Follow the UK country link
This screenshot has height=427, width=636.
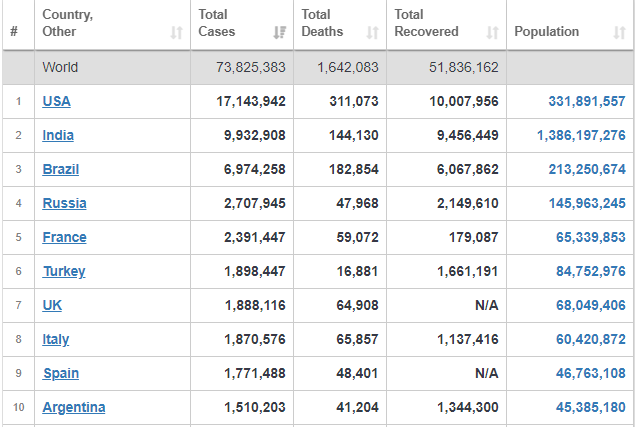point(52,305)
